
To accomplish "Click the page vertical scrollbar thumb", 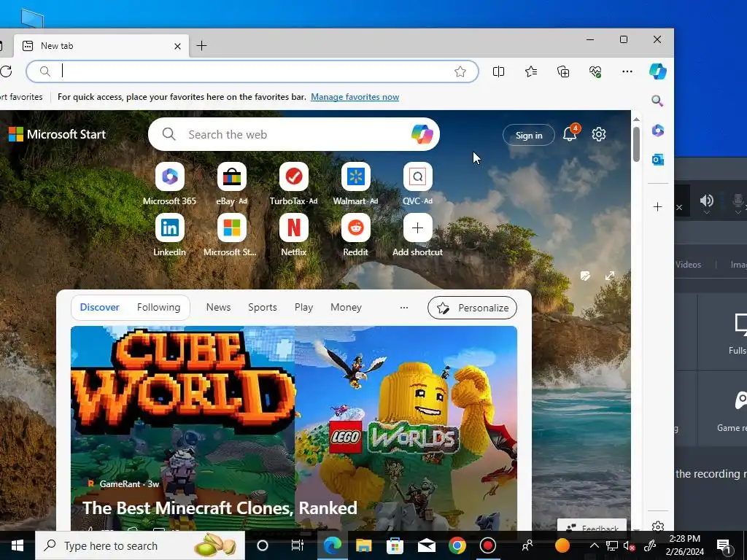I will click(636, 144).
